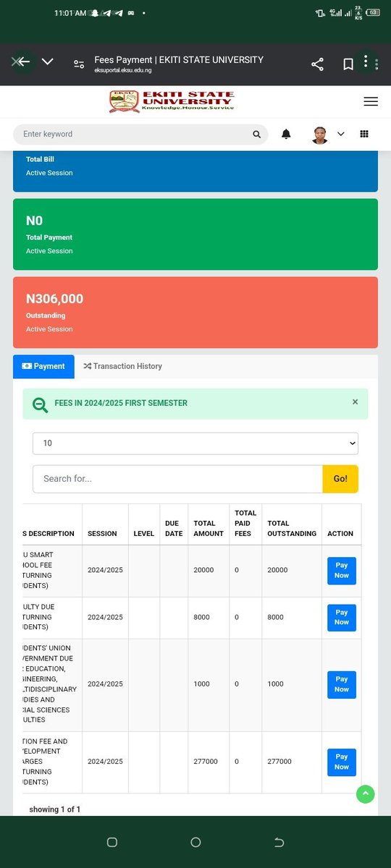The height and width of the screenshot is (868, 391).
Task: Bookmark this page
Action: pyautogui.click(x=348, y=64)
